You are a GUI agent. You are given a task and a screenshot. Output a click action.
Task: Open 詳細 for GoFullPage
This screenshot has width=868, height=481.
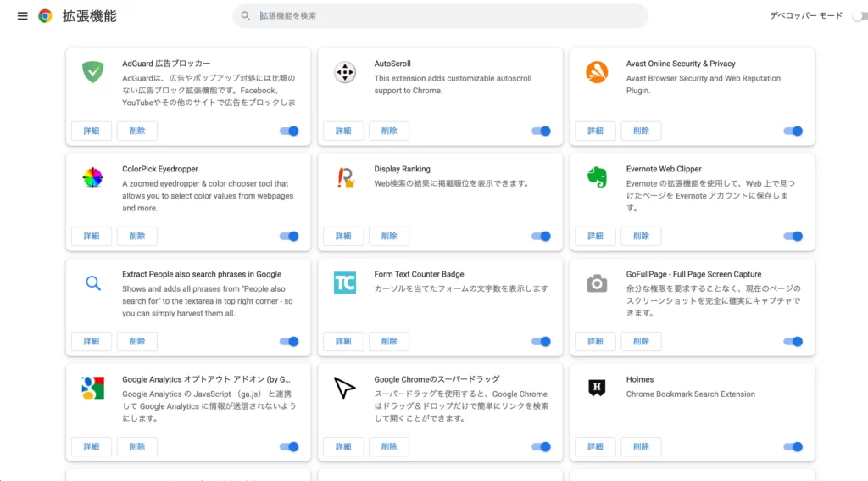[595, 341]
